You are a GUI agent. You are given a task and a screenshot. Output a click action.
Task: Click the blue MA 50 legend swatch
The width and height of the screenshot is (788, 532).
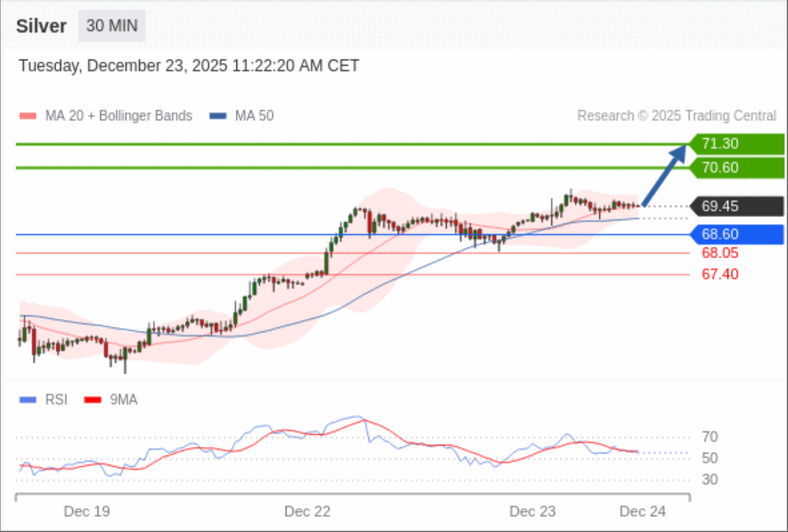(218, 116)
